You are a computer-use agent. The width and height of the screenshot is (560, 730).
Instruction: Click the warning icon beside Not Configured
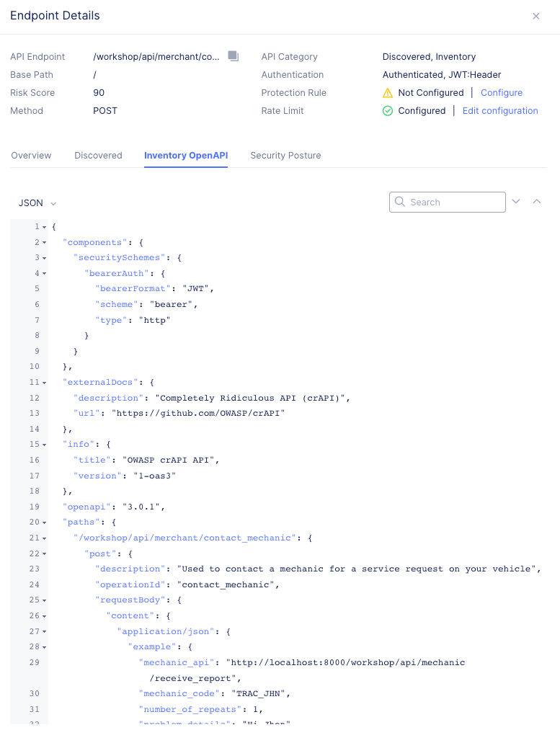tap(390, 92)
